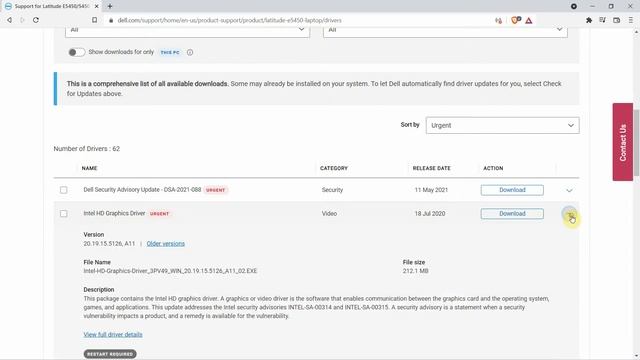Open Brave Rewards triangle icon

529,20
